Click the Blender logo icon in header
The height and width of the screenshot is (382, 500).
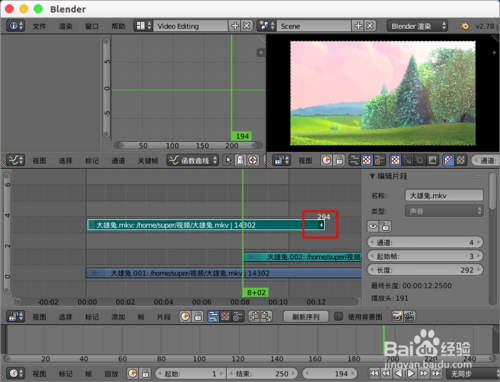464,26
